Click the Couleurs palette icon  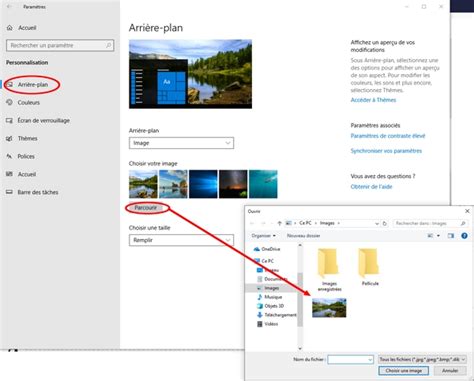[9, 102]
